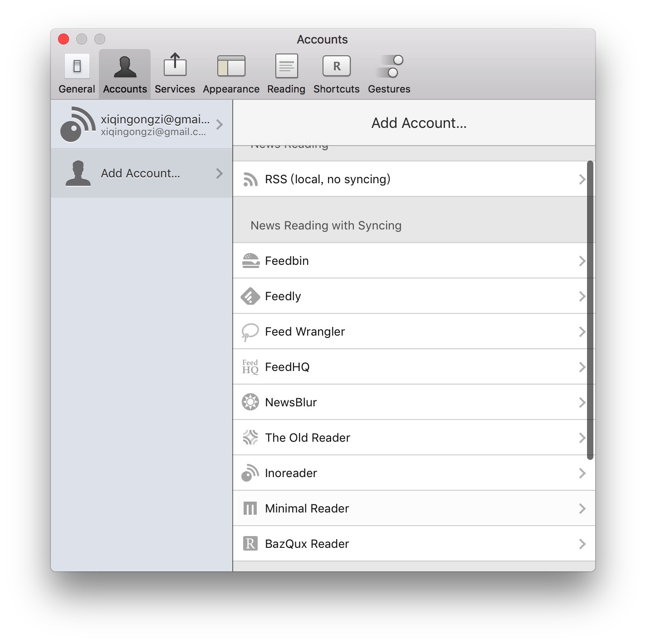Viewport: 646px width, 644px height.
Task: Switch to the General tab label
Action: tap(77, 89)
